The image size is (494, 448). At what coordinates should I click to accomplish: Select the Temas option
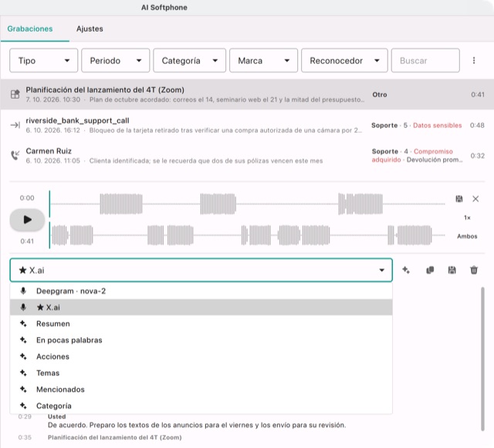(201, 372)
